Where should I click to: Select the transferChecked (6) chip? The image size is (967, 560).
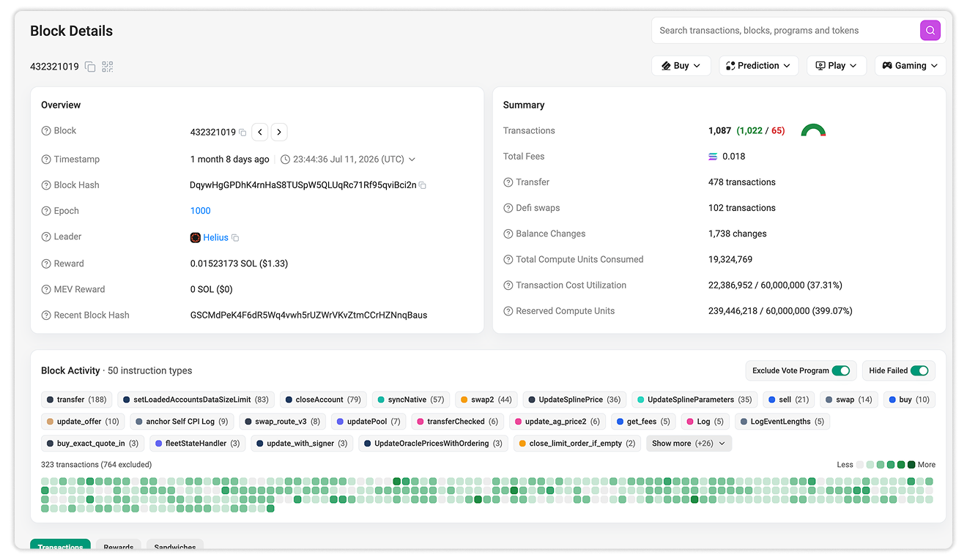pos(457,422)
